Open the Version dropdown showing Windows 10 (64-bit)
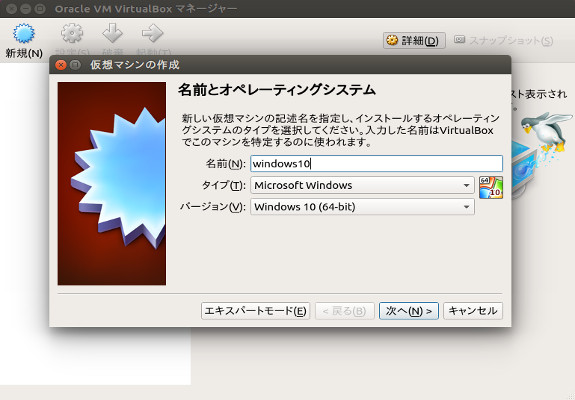Screen dimensions: 575x400 coord(362,207)
